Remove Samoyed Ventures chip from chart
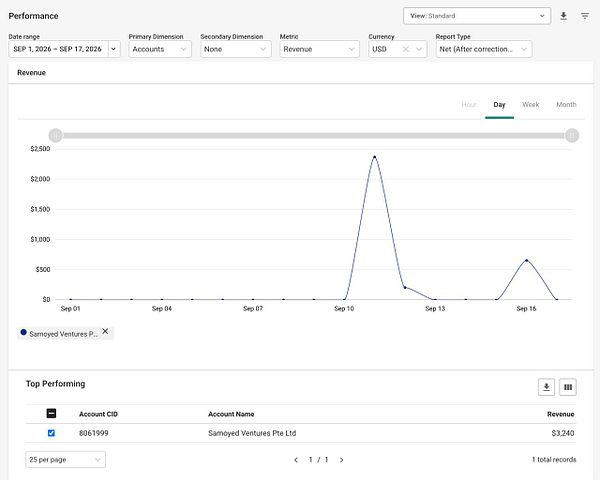Screen dimensions: 600x480 pyautogui.click(x=105, y=331)
